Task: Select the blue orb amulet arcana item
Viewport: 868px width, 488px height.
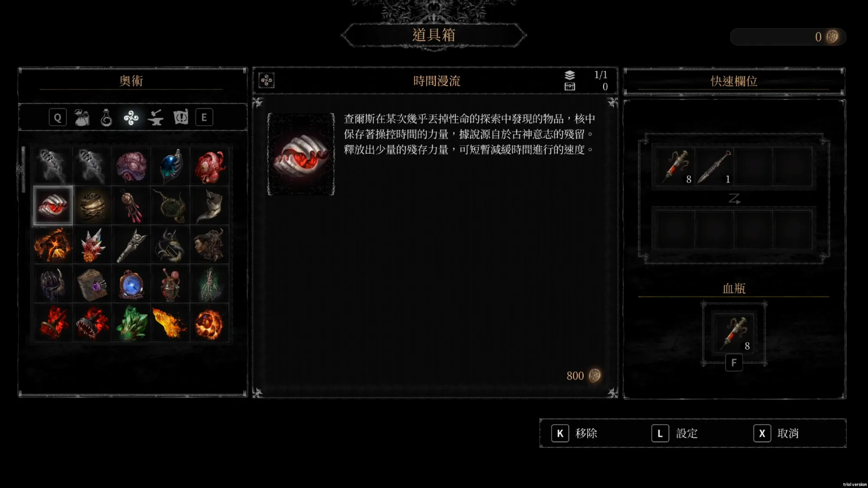Action: [171, 167]
